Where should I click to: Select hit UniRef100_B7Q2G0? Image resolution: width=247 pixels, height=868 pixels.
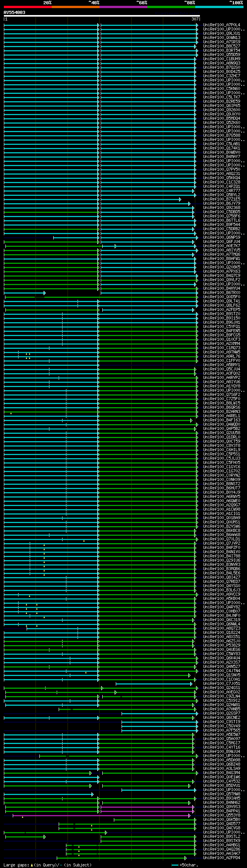pos(222,68)
